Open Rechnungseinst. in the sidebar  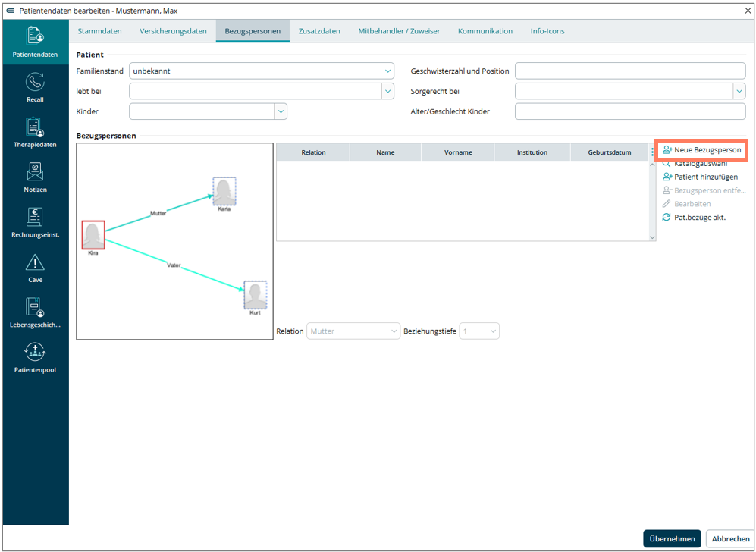point(35,222)
